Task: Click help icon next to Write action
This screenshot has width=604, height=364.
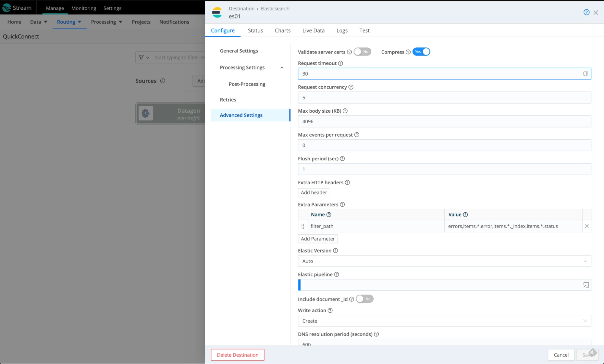Action: [x=330, y=310]
